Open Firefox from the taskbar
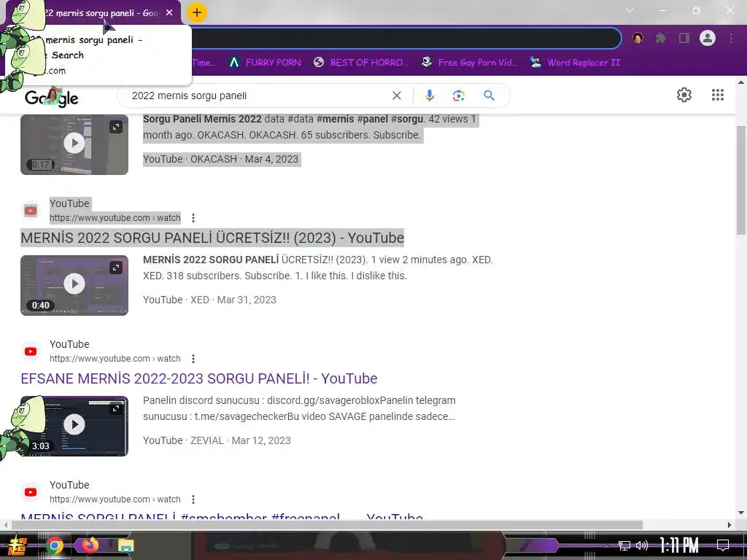 click(x=90, y=545)
